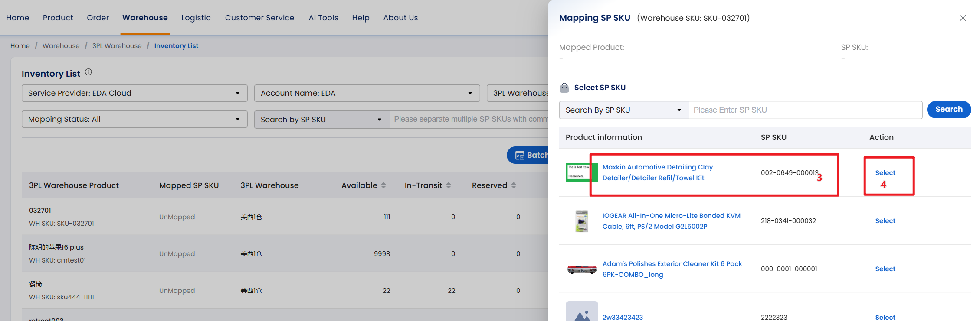Click the IOGEAR KVM cable thumbnail
Image resolution: width=980 pixels, height=321 pixels.
(582, 221)
